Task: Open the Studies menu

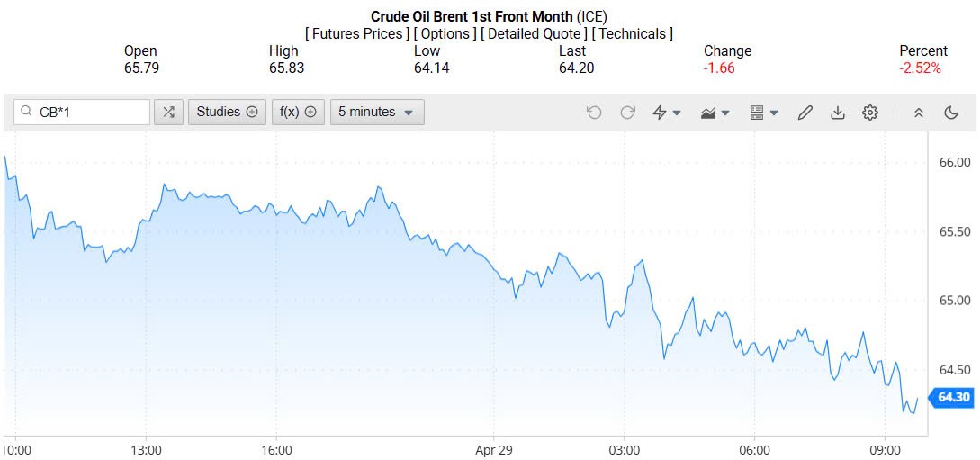Action: tap(227, 113)
